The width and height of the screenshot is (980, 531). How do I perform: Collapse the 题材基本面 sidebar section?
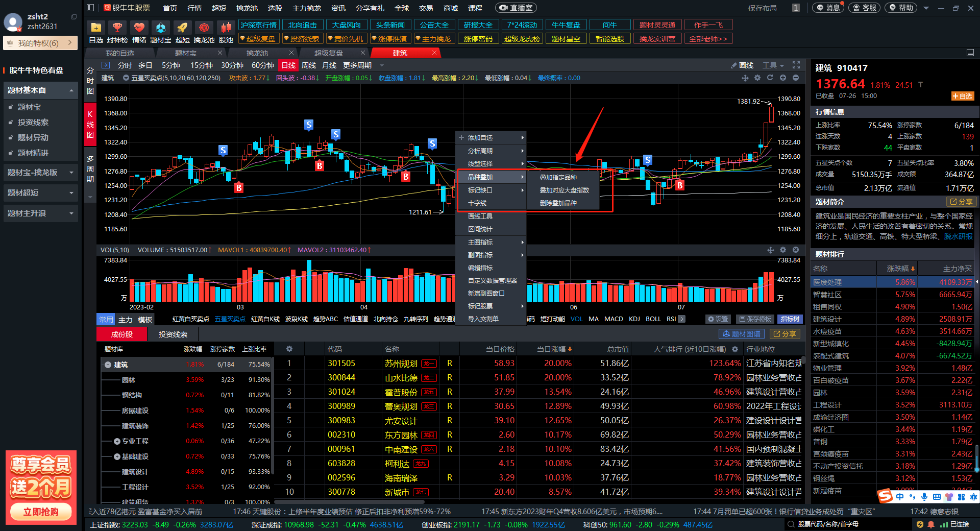point(40,90)
